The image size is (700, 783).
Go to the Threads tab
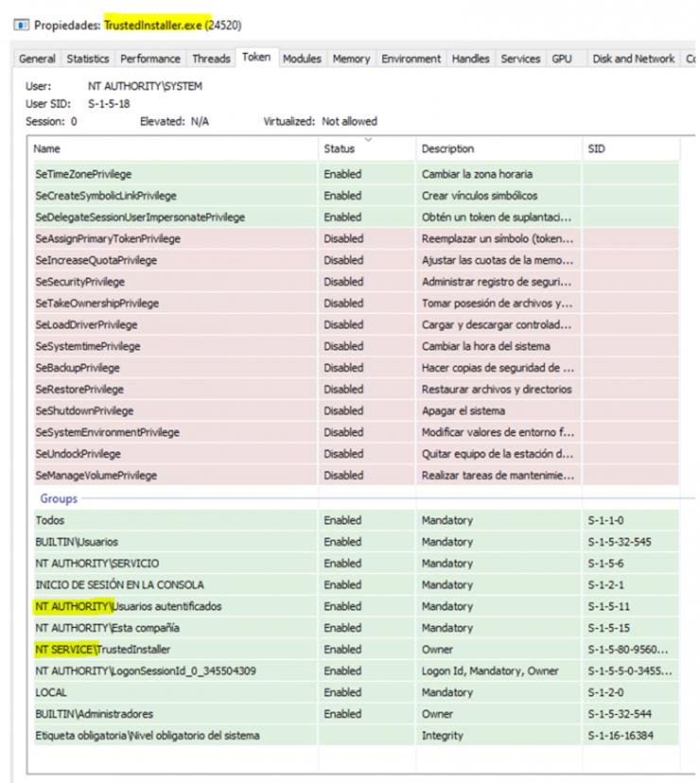click(211, 59)
